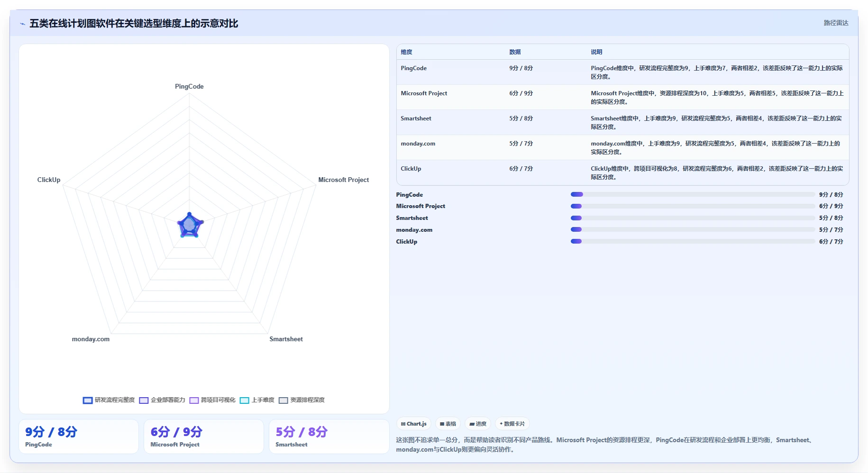Toggle the 跨项目可视化 legend series
The image size is (868, 473).
pos(212,400)
